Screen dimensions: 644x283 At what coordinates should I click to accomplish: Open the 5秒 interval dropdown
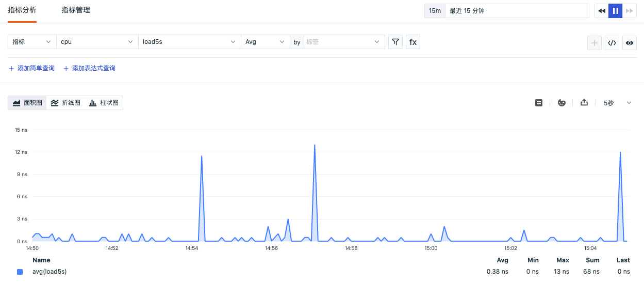pyautogui.click(x=617, y=103)
